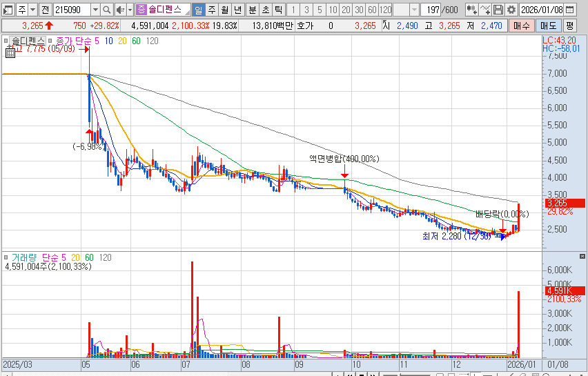Click the pink 매수 buy button
This screenshot has height=376, width=588.
click(x=521, y=26)
